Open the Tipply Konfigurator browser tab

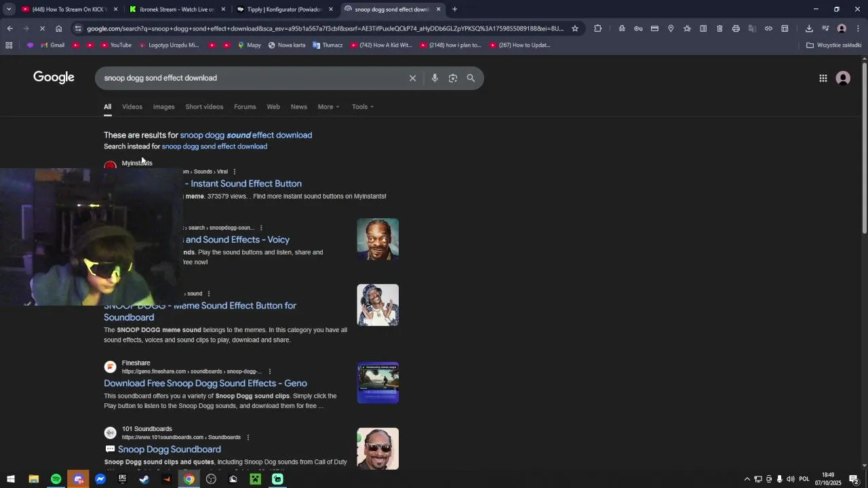pos(283,9)
